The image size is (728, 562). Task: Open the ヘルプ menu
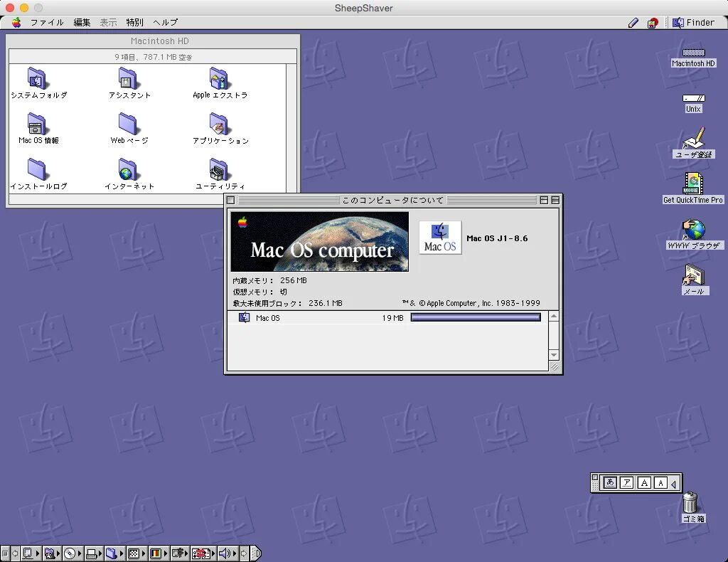click(x=165, y=22)
